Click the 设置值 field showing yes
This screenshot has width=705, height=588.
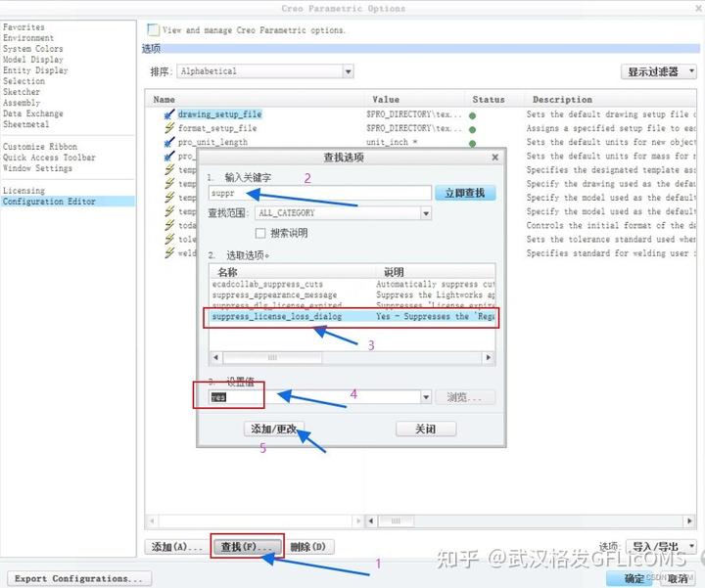tap(314, 397)
